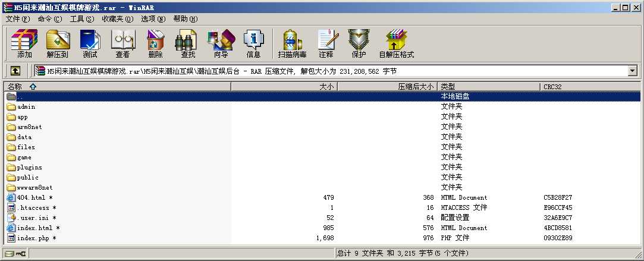The image size is (644, 261).
Task: Click CRC32 value 4BCD8581
Action: 558,228
